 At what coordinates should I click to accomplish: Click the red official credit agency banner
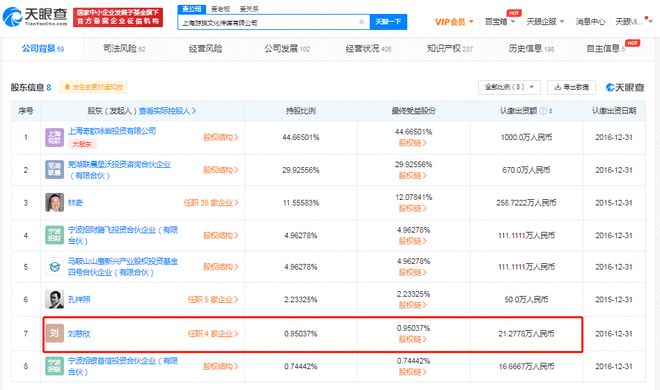tap(118, 17)
